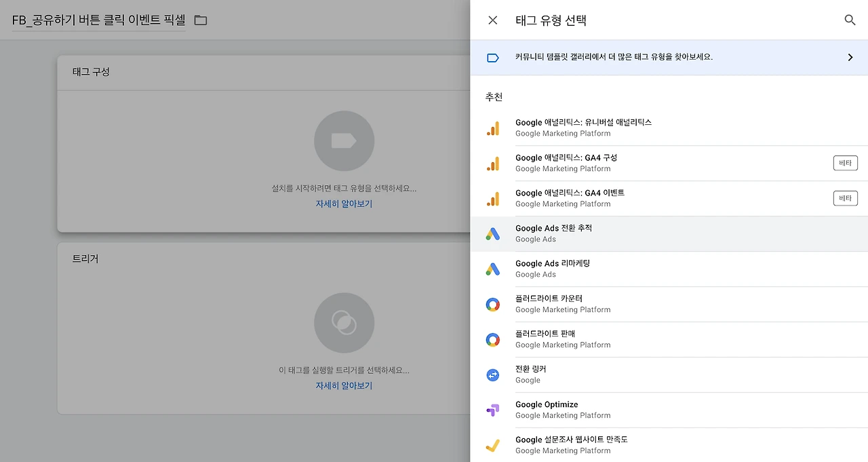Click 추천 section heading
868x462 pixels.
(494, 97)
